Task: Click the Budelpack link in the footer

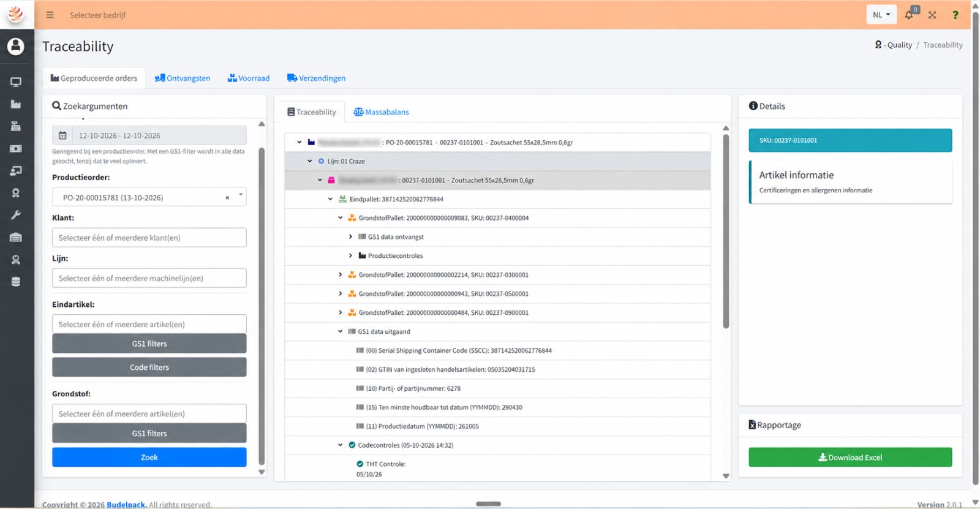Action: coord(126,505)
